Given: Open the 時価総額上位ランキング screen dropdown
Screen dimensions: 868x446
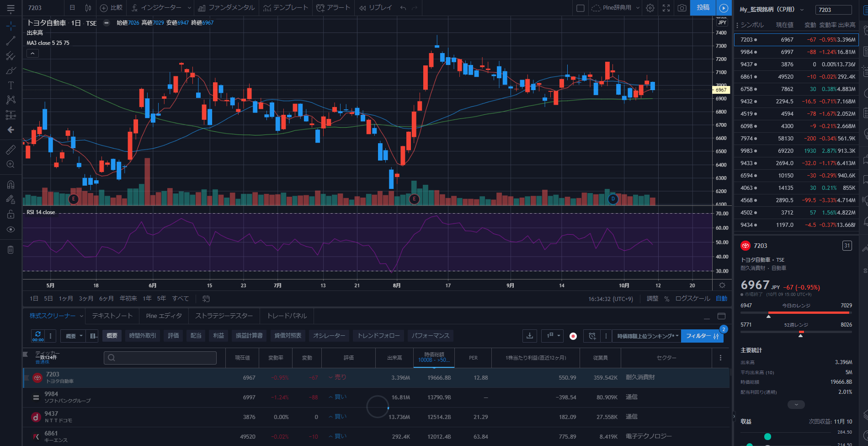Looking at the screenshot, I should (648, 336).
